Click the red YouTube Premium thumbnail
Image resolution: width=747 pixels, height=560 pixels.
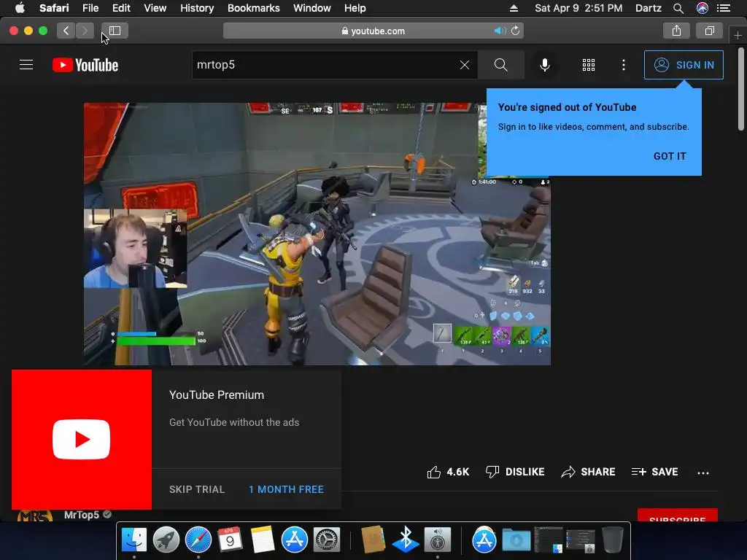point(82,440)
